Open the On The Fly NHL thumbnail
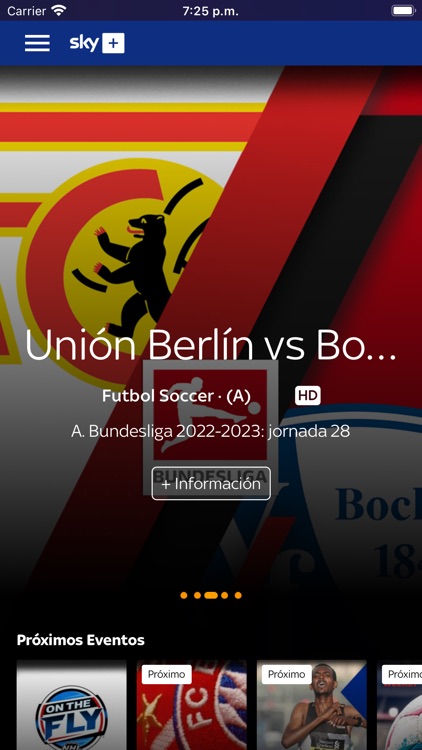Screen dimensions: 422x750 (x=72, y=705)
